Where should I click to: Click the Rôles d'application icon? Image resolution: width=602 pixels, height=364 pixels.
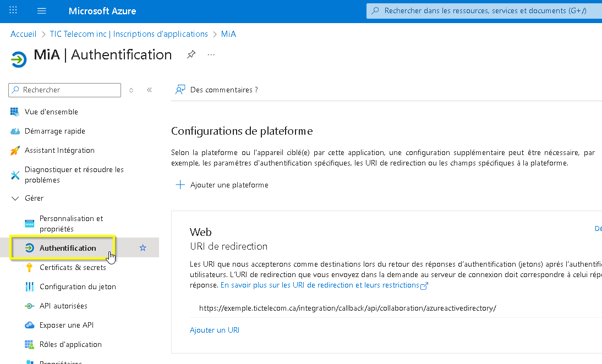pyautogui.click(x=30, y=344)
